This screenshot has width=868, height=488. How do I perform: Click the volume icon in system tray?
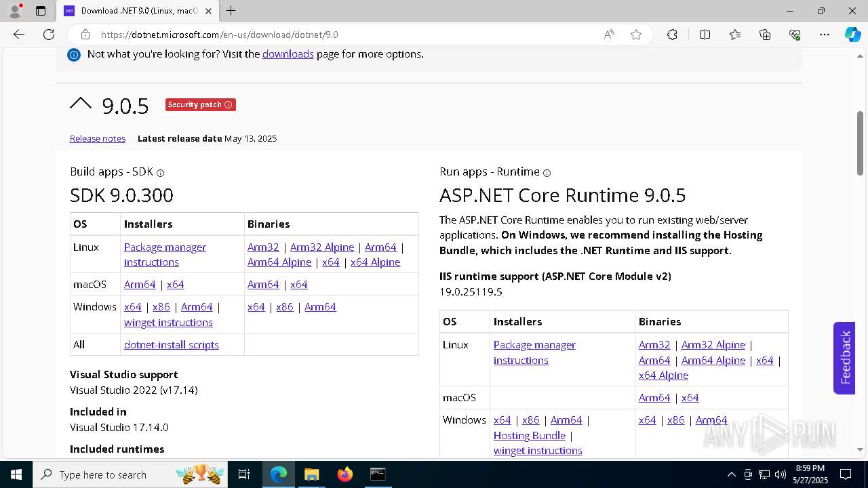[781, 474]
